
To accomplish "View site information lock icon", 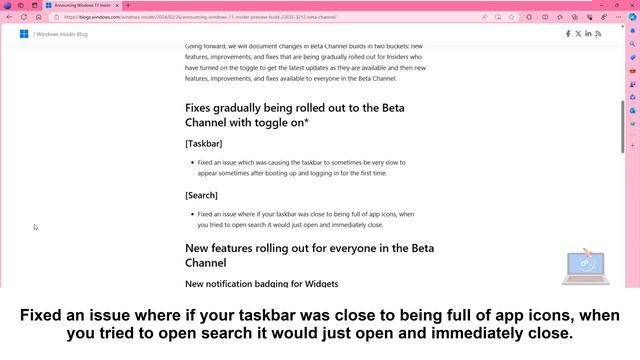I will tap(57, 17).
